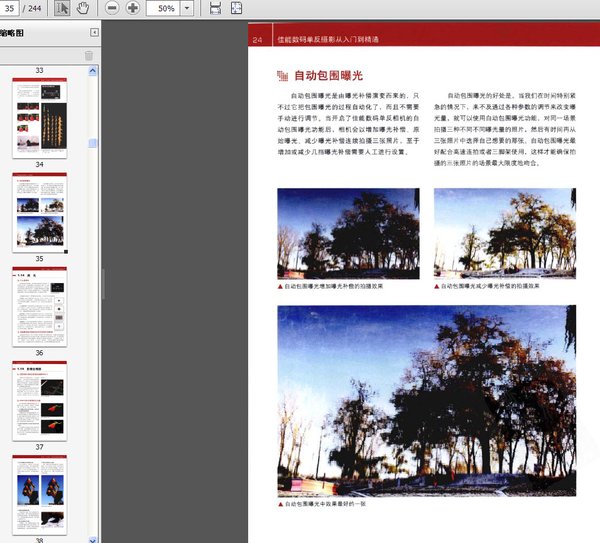Click the zoom percentage combo box field
The image size is (600, 543).
(x=163, y=8)
